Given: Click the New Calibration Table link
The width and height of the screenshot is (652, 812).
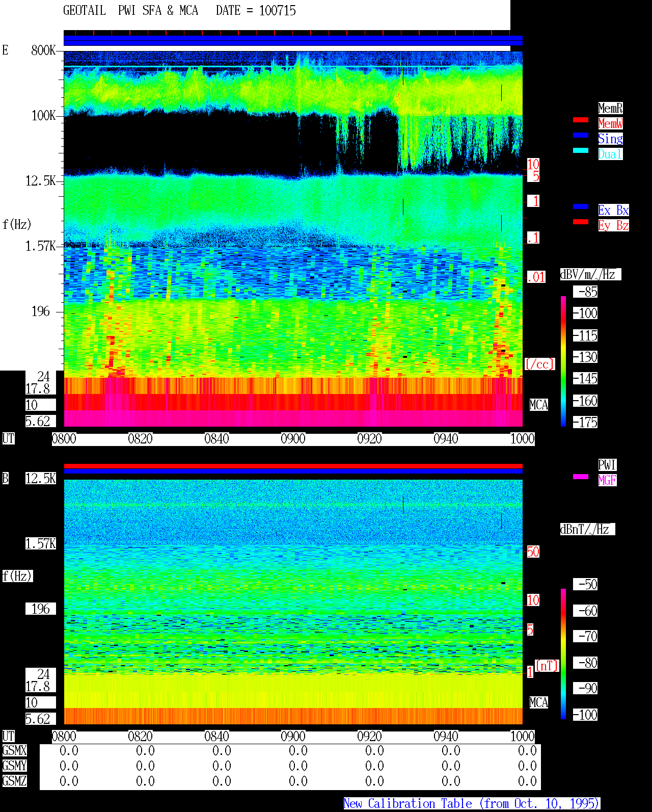Looking at the screenshot, I should point(472,804).
